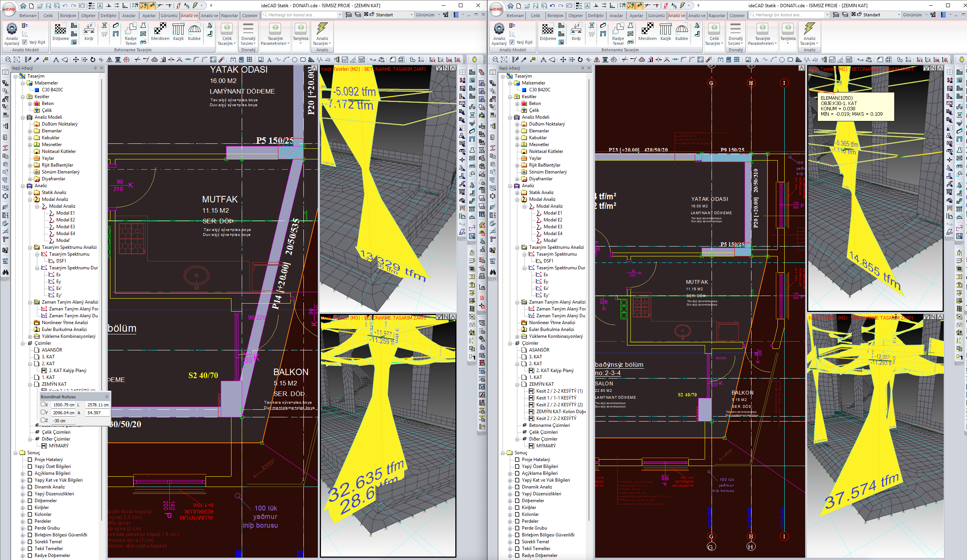Click the command search box in right window

pyautogui.click(x=788, y=14)
